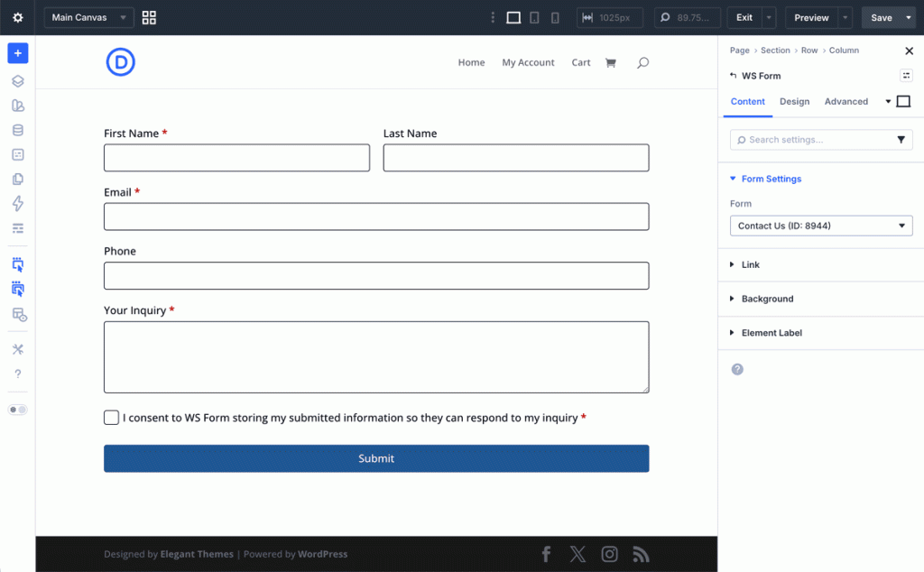Open Main Canvas dropdown
Image resolution: width=924 pixels, height=572 pixels.
click(x=88, y=18)
